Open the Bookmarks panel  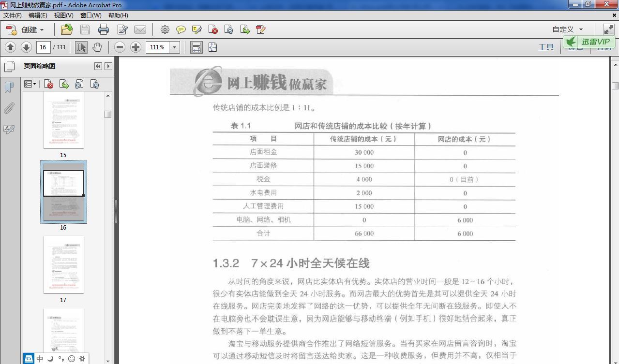[x=9, y=87]
